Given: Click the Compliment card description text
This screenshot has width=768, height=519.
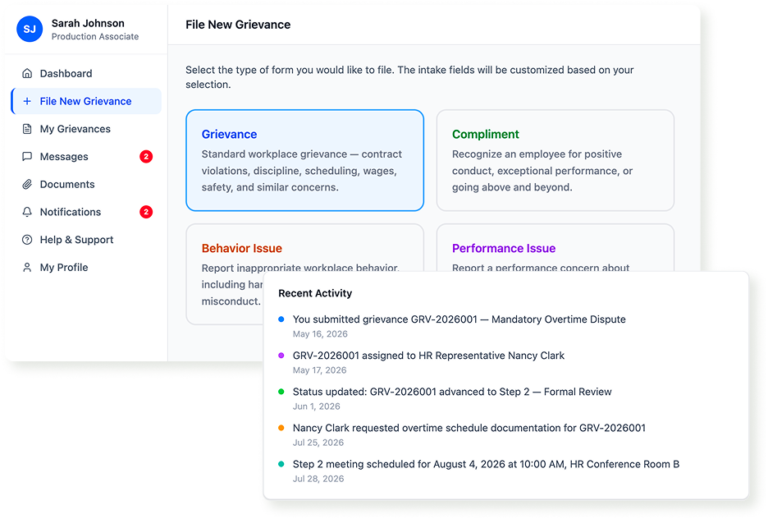Looking at the screenshot, I should coord(542,171).
